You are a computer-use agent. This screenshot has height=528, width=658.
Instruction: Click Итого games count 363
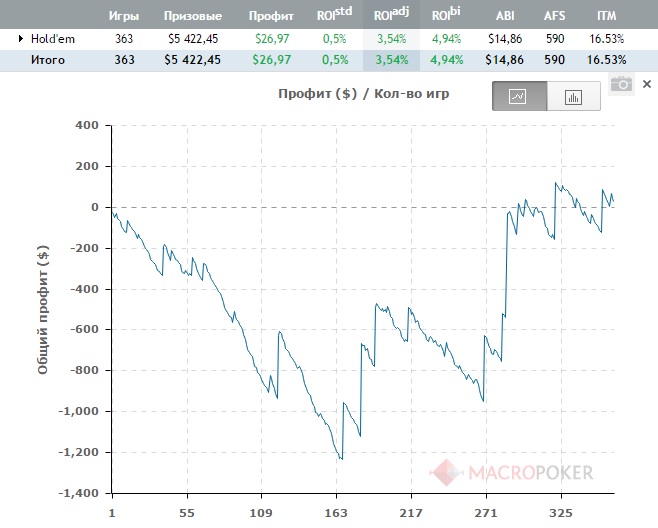click(x=124, y=60)
